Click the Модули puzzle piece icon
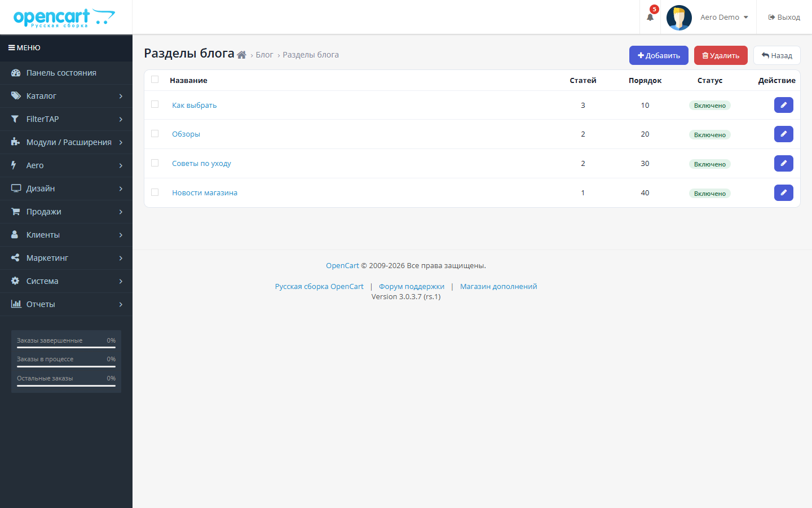812x508 pixels. pyautogui.click(x=15, y=142)
